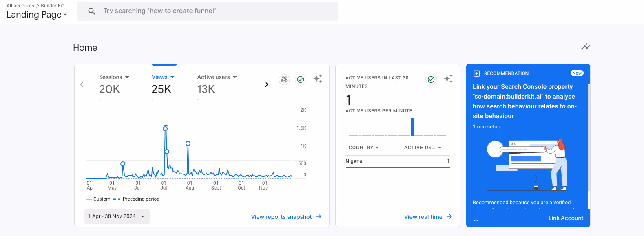Open the date range picker 1 Apr - 30 Nov 2024

coord(117,216)
